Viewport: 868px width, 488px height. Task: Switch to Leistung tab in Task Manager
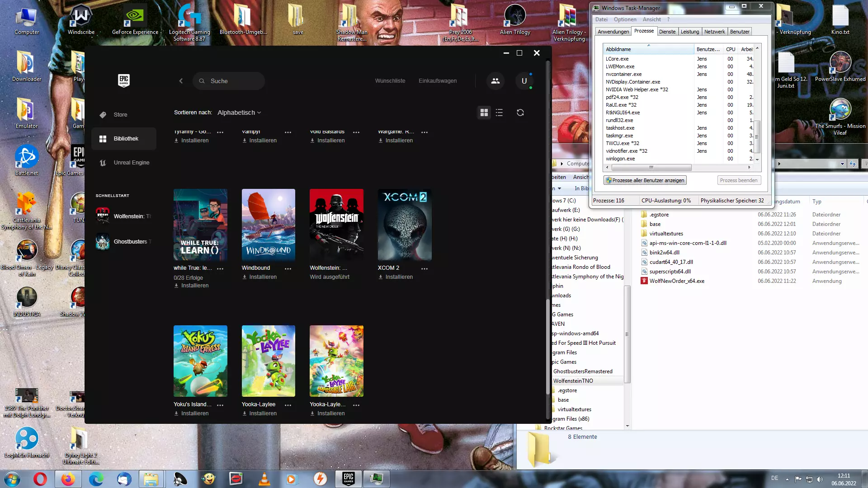pos(690,32)
